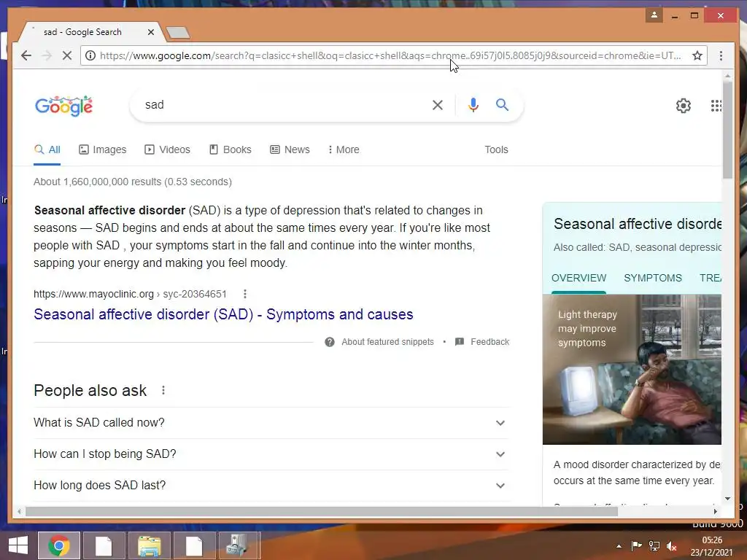
Task: Click the Feedback flag icon
Action: coord(460,342)
